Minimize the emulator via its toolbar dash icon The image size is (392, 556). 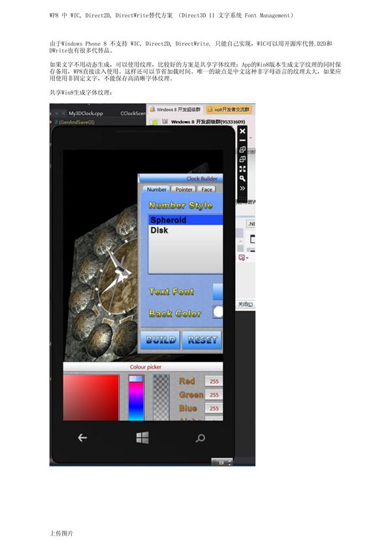point(242,141)
